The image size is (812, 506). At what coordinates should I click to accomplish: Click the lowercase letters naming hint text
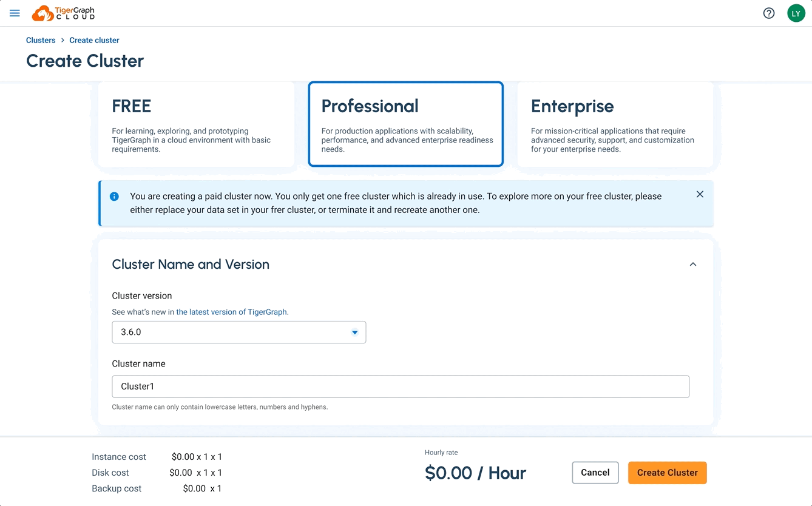click(x=220, y=407)
